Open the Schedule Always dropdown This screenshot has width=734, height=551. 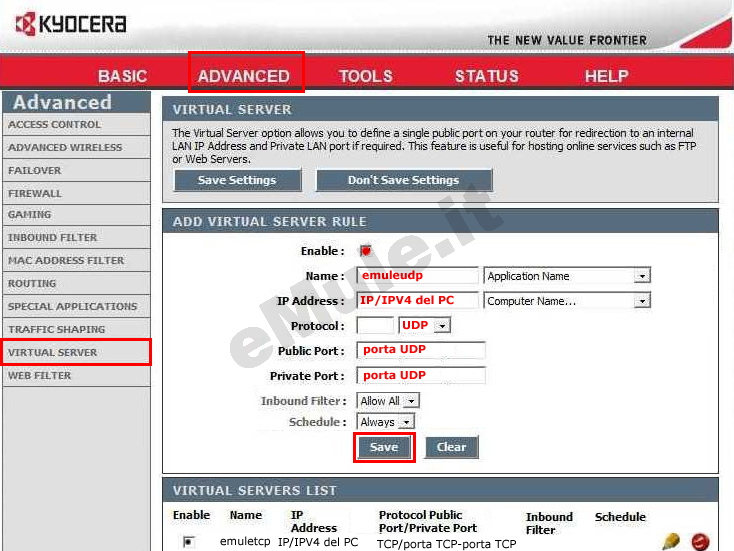point(385,422)
